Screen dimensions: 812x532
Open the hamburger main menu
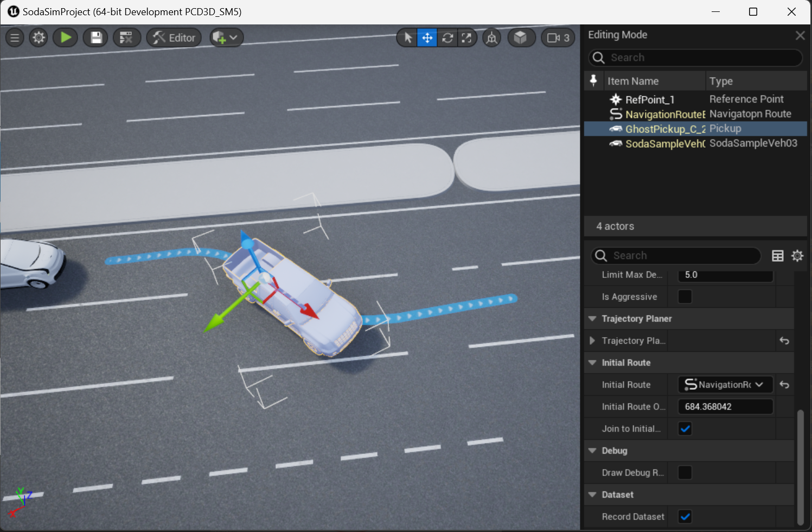[15, 37]
